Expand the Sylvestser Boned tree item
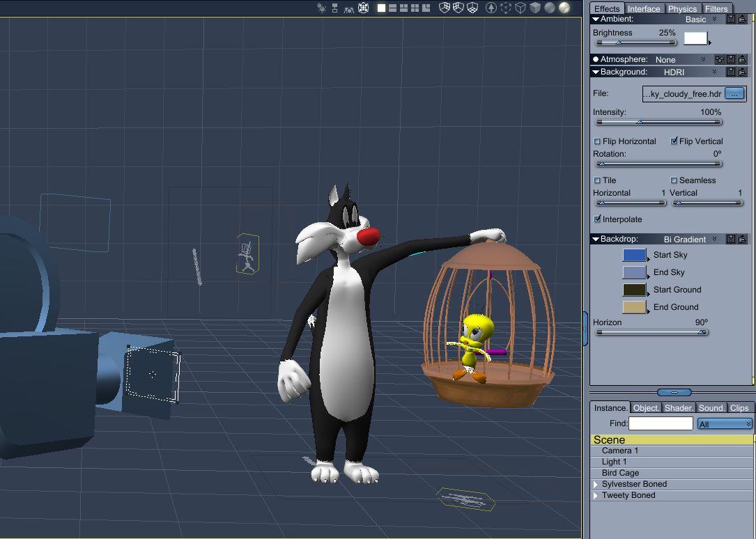Image resolution: width=756 pixels, height=539 pixels. (x=596, y=484)
